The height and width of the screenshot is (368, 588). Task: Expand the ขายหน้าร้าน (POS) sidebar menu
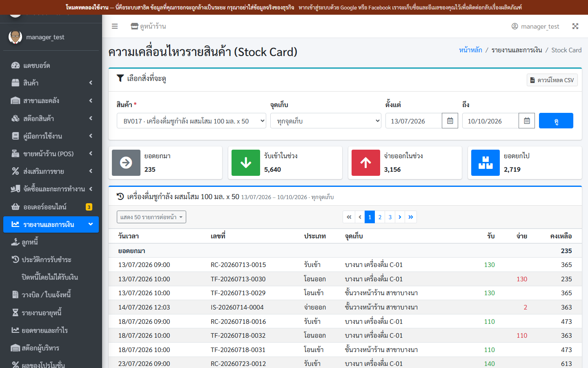point(51,154)
